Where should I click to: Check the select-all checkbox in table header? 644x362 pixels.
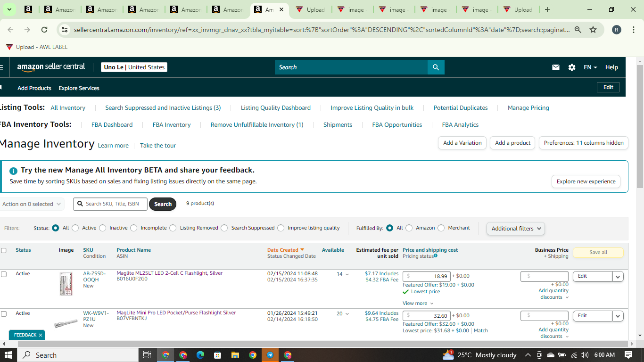click(4, 250)
